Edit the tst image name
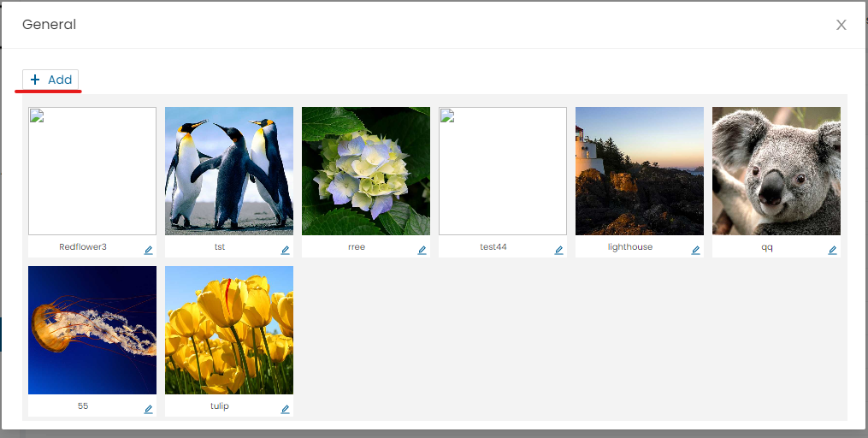This screenshot has width=868, height=438. click(285, 251)
